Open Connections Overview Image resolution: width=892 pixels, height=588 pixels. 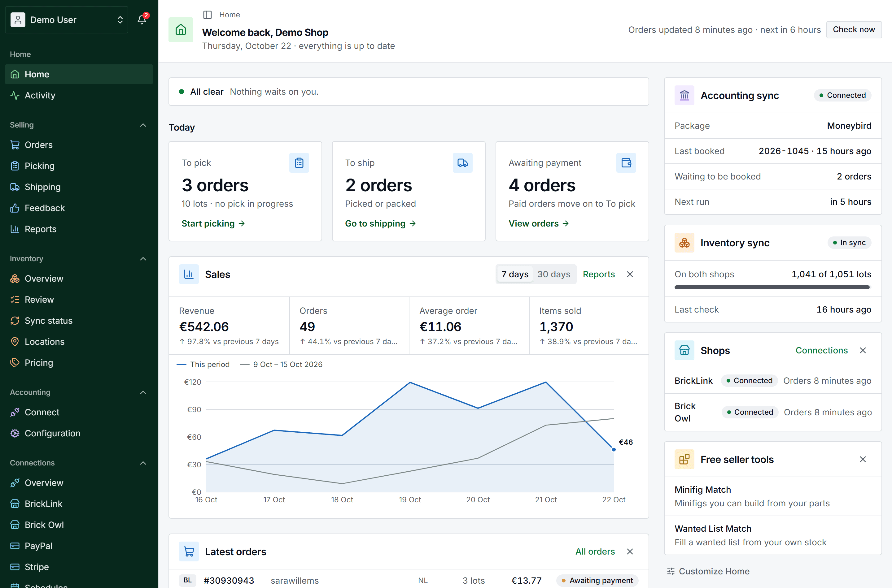click(79, 483)
